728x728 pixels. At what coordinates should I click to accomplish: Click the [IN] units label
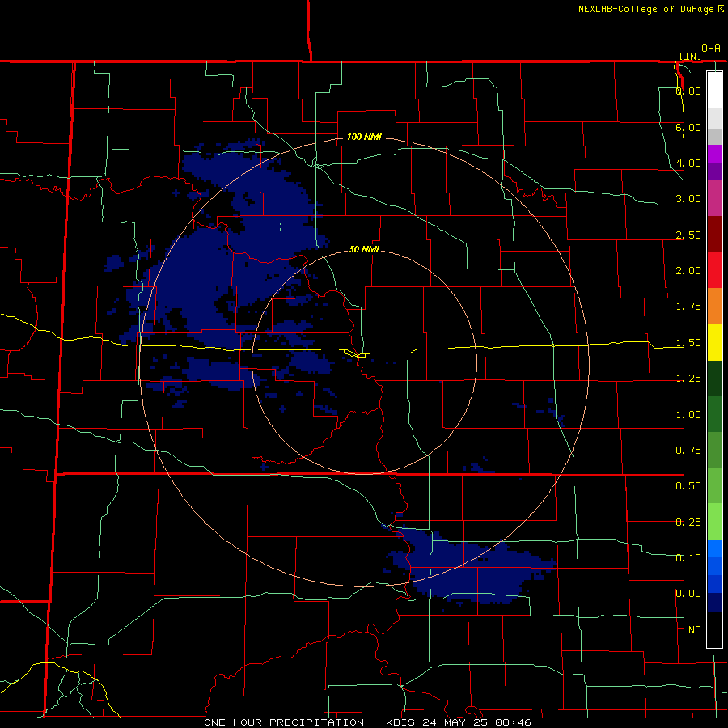click(x=691, y=56)
